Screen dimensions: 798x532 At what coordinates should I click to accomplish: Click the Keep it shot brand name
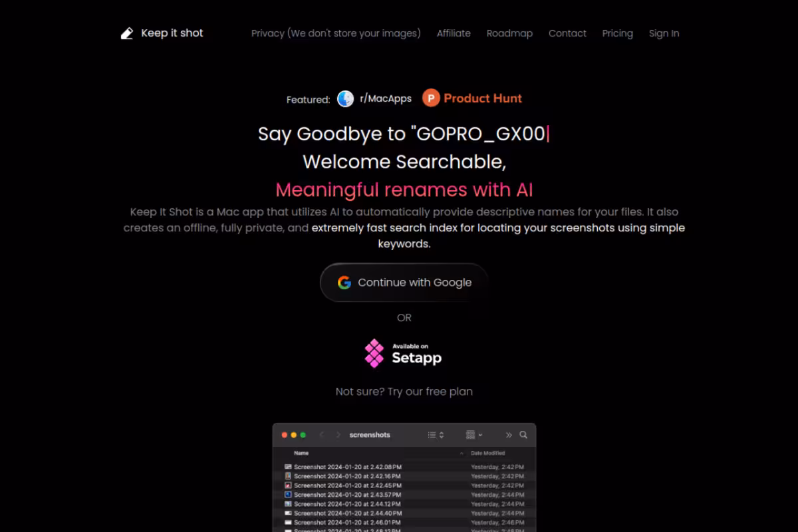click(172, 33)
